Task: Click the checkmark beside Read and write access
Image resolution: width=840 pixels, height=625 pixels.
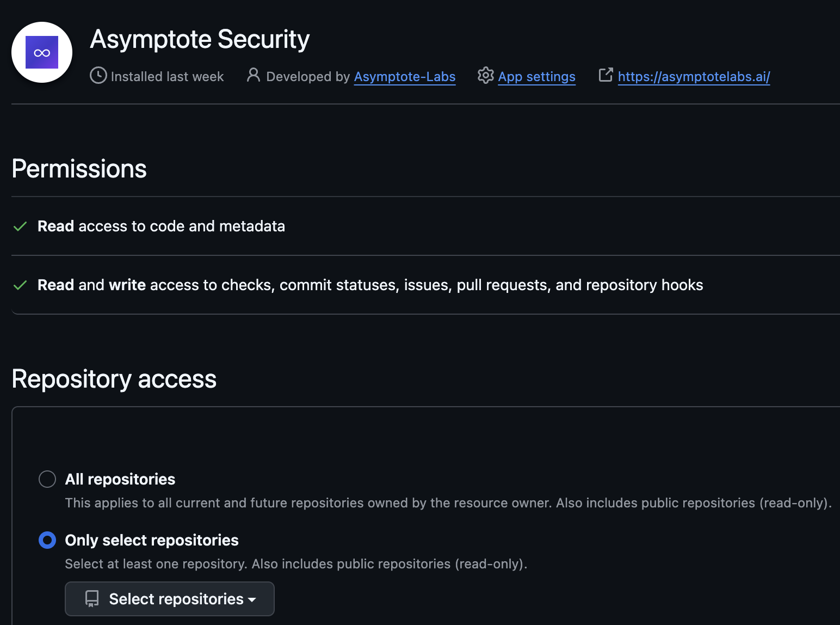Action: (x=20, y=285)
